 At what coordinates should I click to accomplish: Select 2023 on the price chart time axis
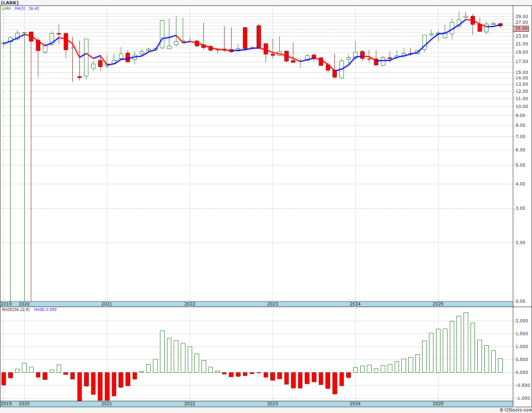tap(273, 304)
